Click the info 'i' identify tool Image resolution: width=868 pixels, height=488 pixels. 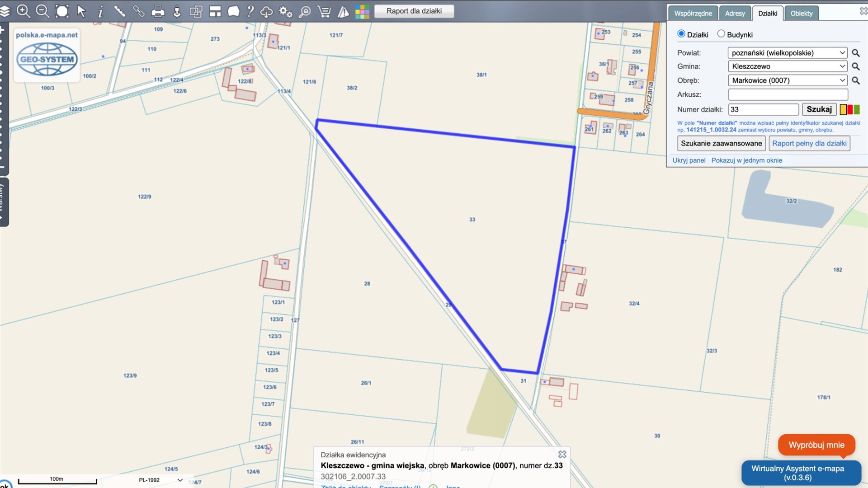(x=100, y=11)
